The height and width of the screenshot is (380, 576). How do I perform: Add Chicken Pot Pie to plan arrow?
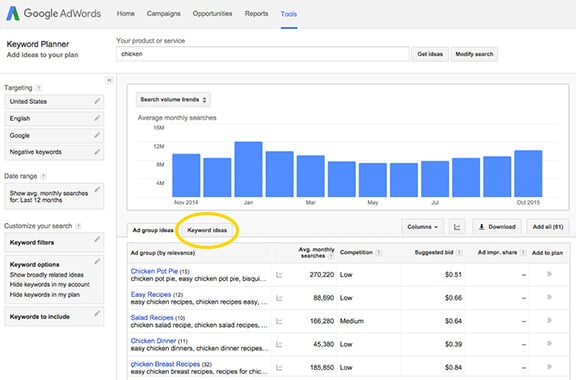[549, 274]
